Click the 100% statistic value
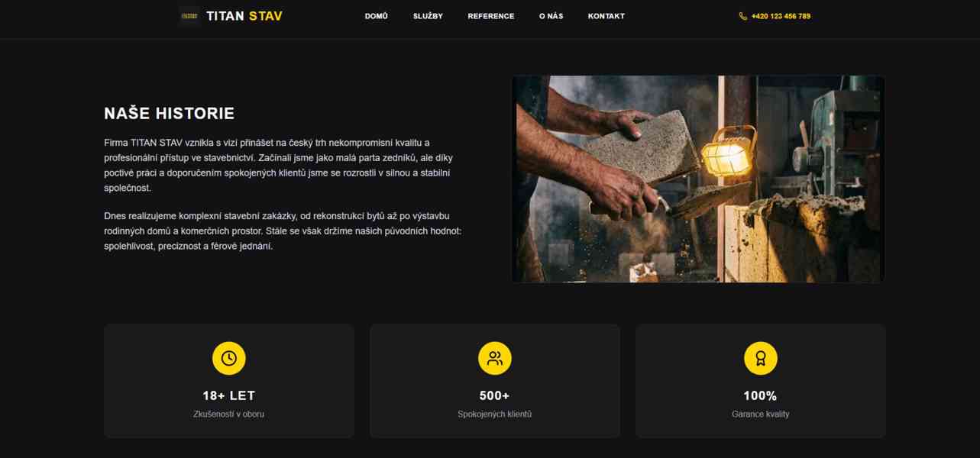 [761, 395]
